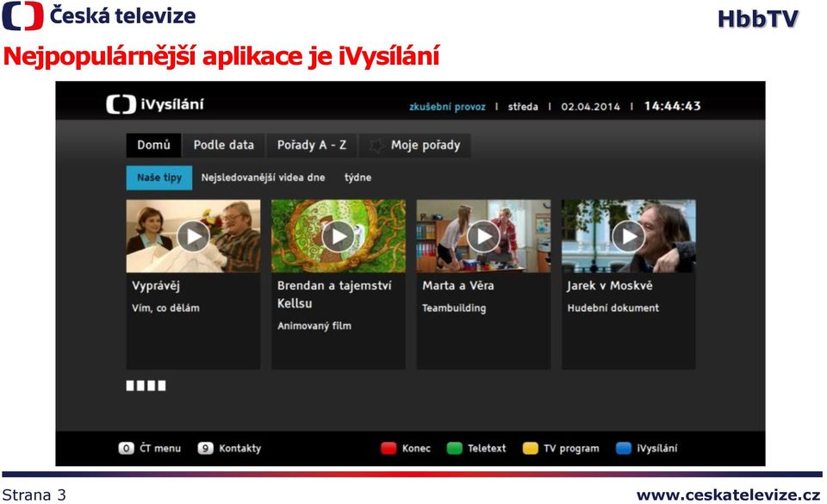This screenshot has width=827, height=504.
Task: Click the red Konec button icon
Action: pos(389,448)
